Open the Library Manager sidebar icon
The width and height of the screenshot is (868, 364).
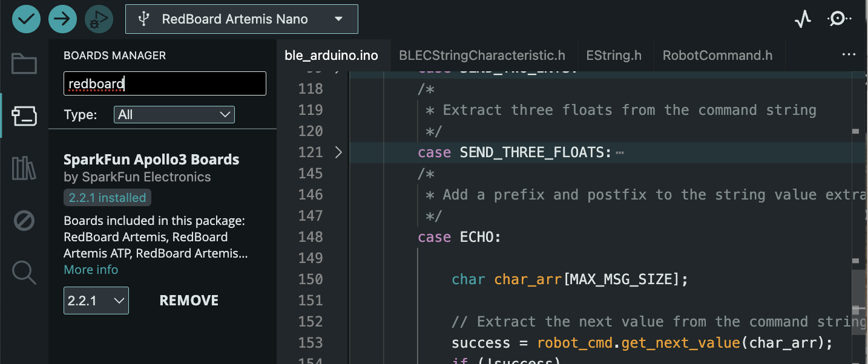click(24, 168)
